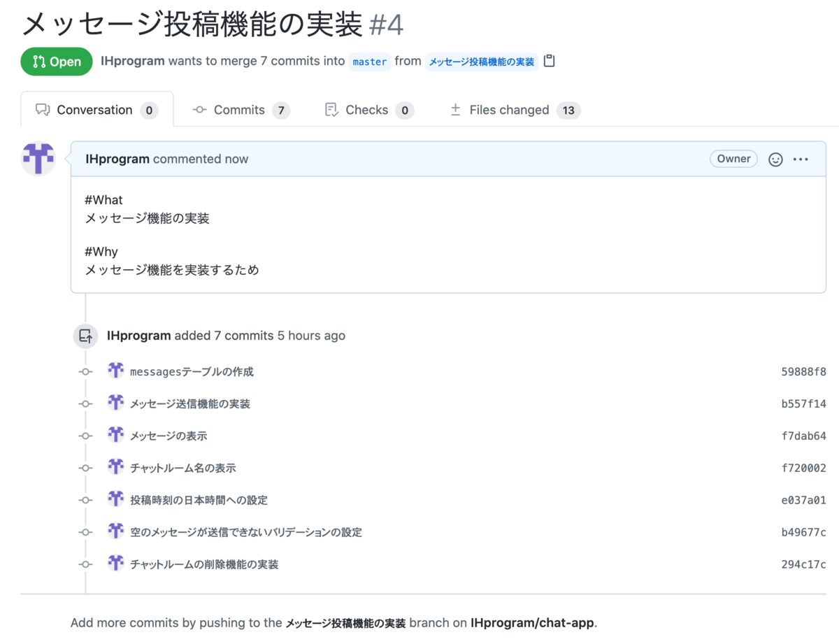Click commit hash 294c17c
Viewport: 839px width, 644px height.
pos(803,565)
